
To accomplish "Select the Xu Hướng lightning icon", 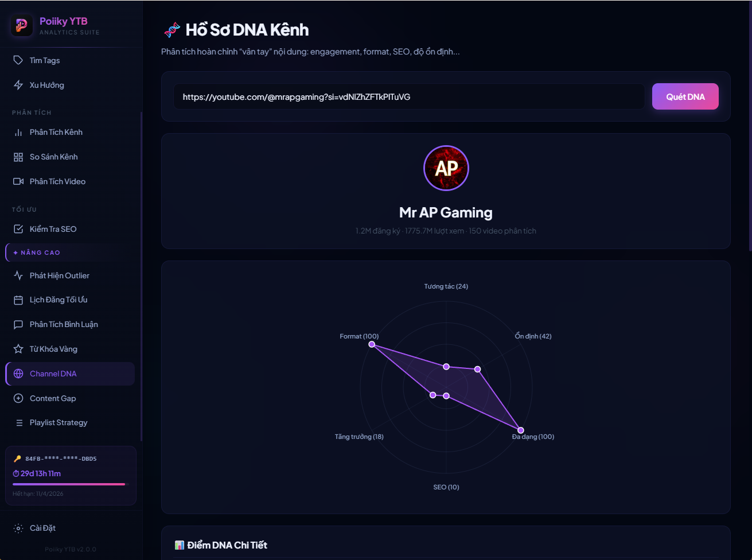I will coord(18,85).
